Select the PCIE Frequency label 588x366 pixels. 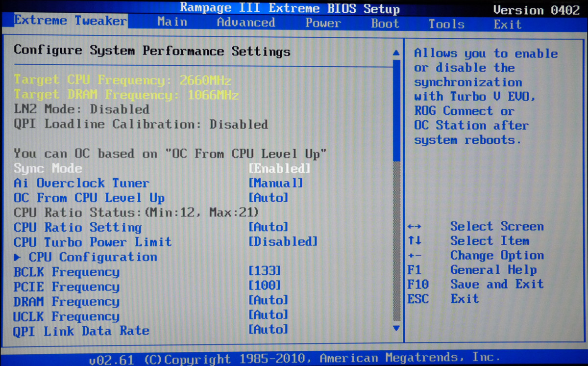66,287
